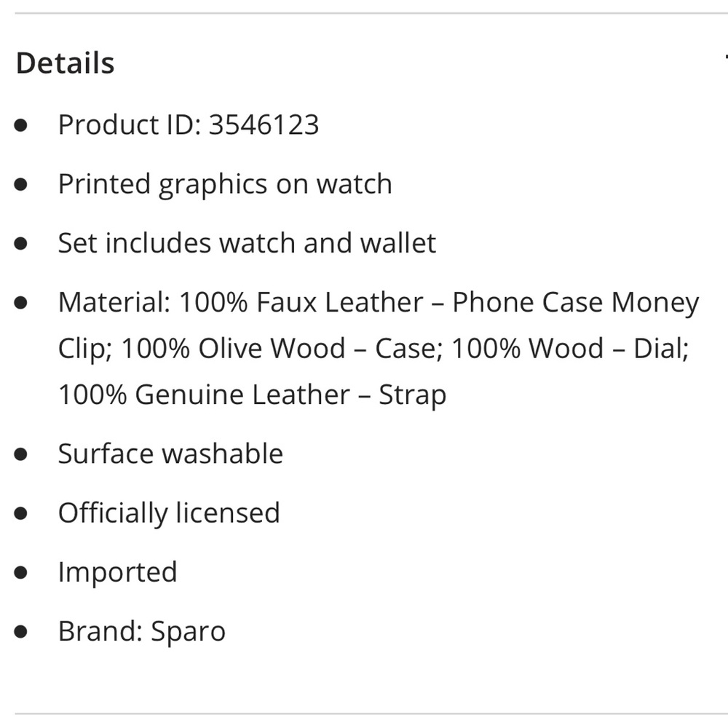Click the bullet beside Surface washable
Screen dimensions: 728x728
pyautogui.click(x=21, y=454)
